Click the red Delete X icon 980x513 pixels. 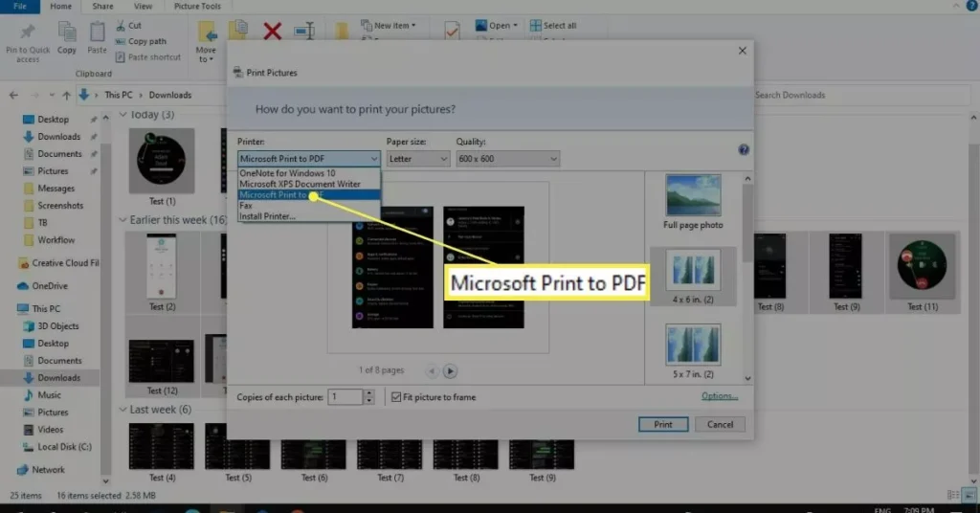point(273,31)
